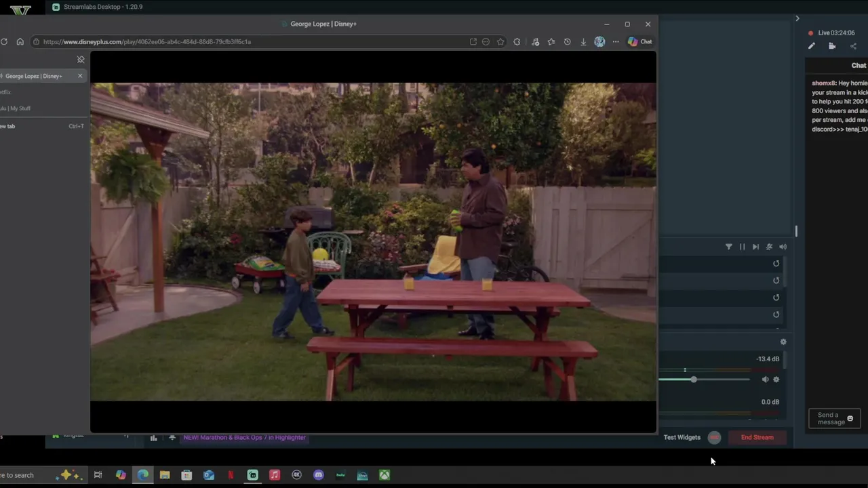Unpin the vertical tabs pane
Screen dimensions: 868x488
click(x=81, y=60)
